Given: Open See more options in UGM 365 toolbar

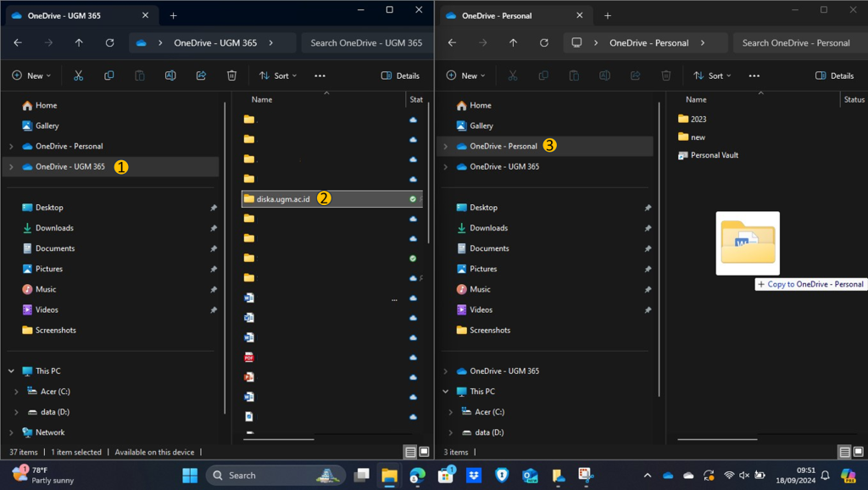Looking at the screenshot, I should point(320,75).
